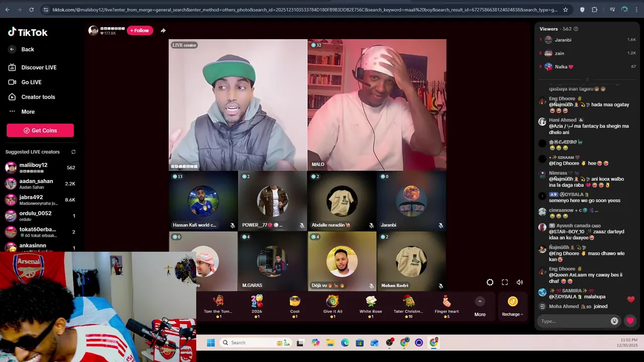Screen dimensions: 644x362
Task: Click the TikTok logo
Action: pyautogui.click(x=28, y=32)
